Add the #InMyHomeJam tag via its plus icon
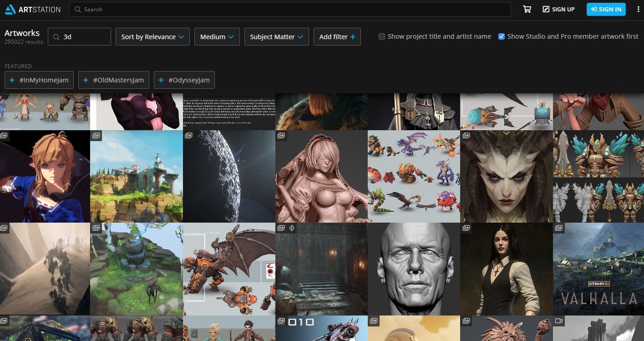 (12, 80)
